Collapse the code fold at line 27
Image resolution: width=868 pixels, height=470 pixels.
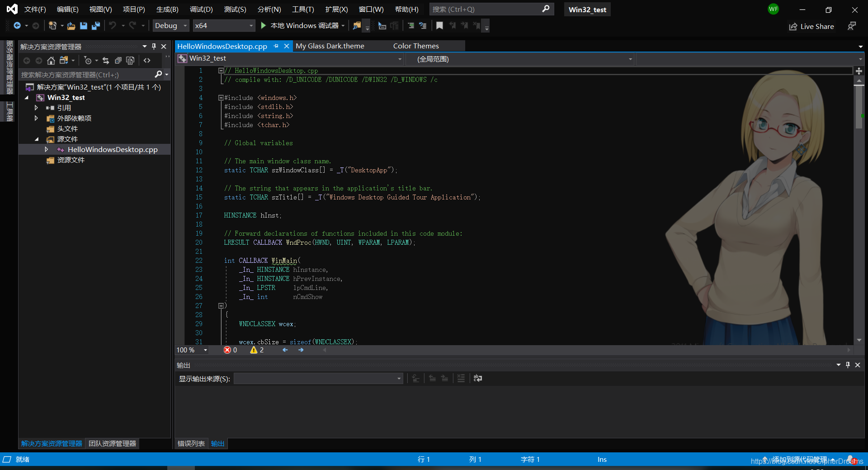pos(221,306)
